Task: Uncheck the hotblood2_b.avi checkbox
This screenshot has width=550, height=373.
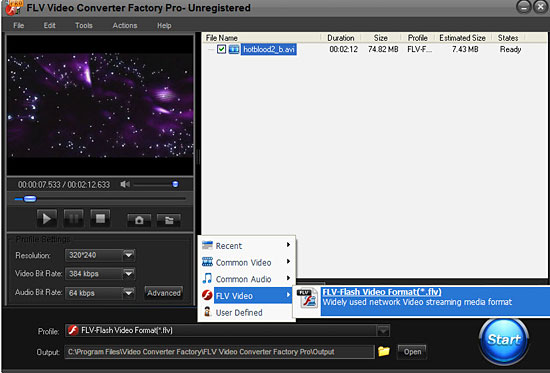Action: 221,49
